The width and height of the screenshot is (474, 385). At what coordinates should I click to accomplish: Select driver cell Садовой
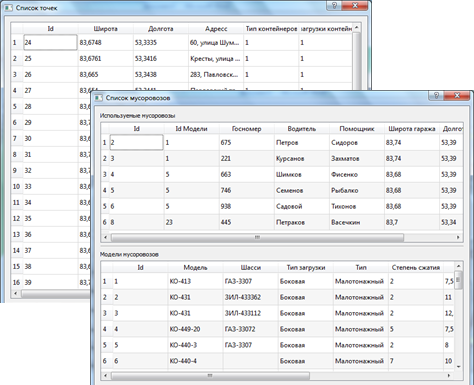pyautogui.click(x=302, y=206)
